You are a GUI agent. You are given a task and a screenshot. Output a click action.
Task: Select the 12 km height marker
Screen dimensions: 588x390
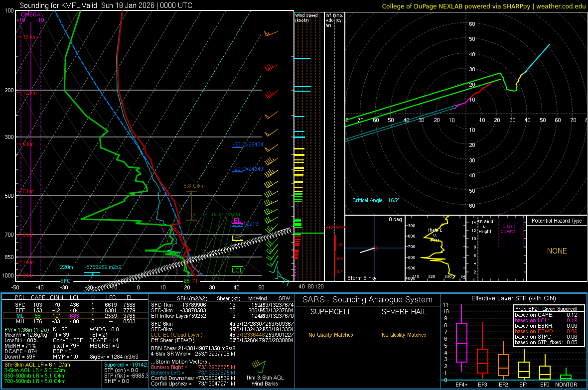(x=30, y=93)
